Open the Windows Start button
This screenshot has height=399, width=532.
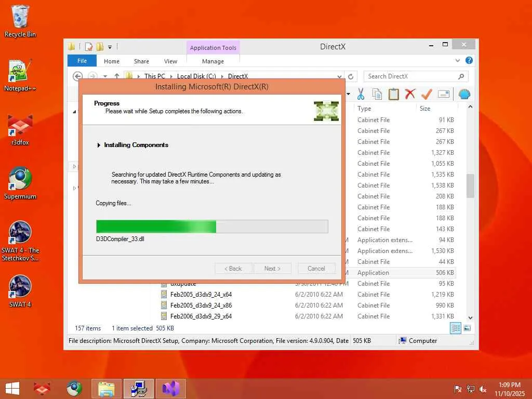12,389
